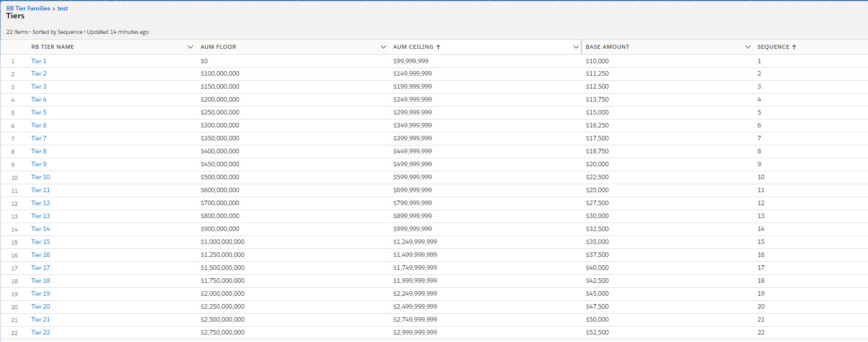The width and height of the screenshot is (868, 342).
Task: Select the $1,000,000,000 AUM Floor cell
Action: click(x=222, y=242)
